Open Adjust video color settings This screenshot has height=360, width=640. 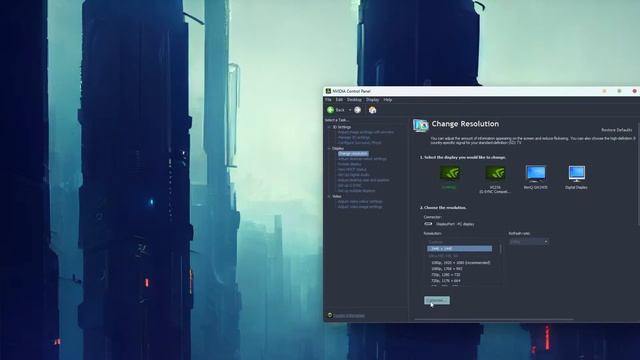pyautogui.click(x=360, y=201)
